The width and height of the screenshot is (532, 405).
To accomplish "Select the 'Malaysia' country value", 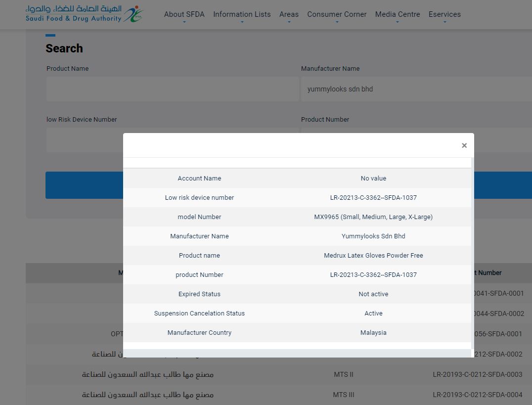I will pos(373,333).
